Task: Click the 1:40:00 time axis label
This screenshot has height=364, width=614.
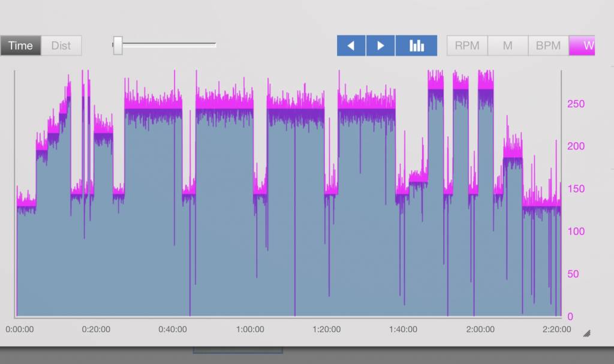Action: (404, 329)
